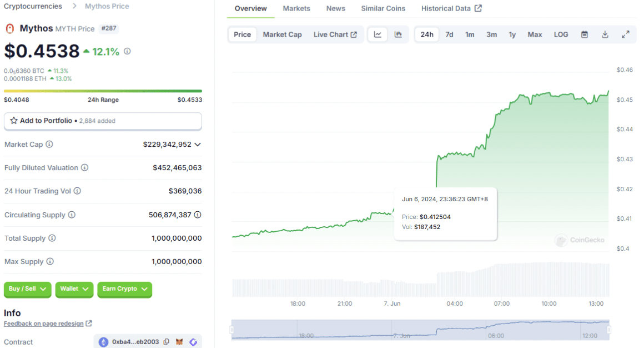Expand chart to fullscreen
This screenshot has width=644, height=348.
click(x=625, y=34)
